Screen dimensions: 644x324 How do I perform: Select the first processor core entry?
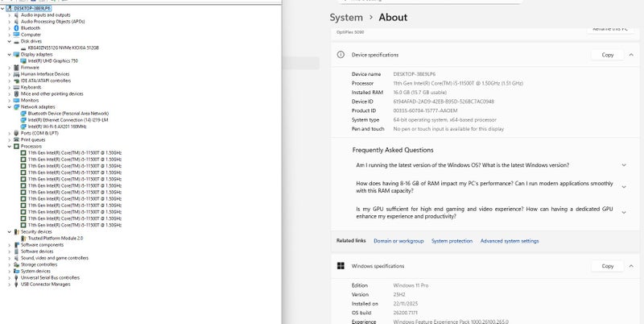click(x=74, y=152)
